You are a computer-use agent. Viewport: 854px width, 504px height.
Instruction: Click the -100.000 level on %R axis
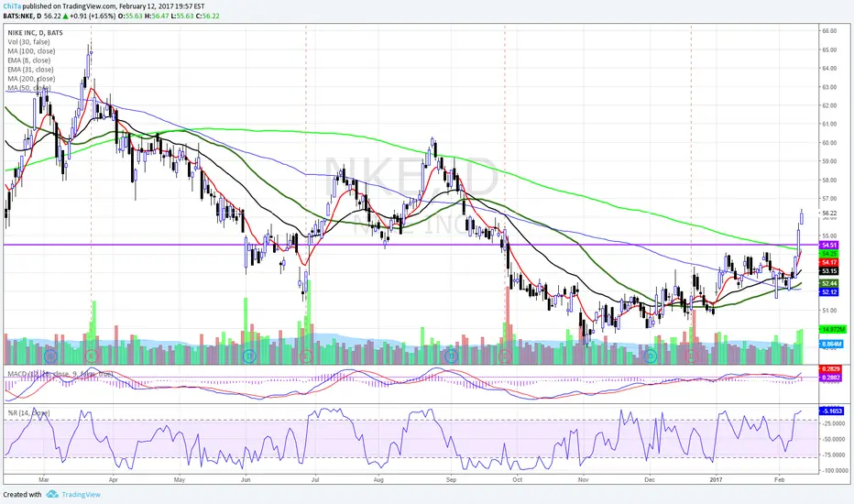(833, 470)
